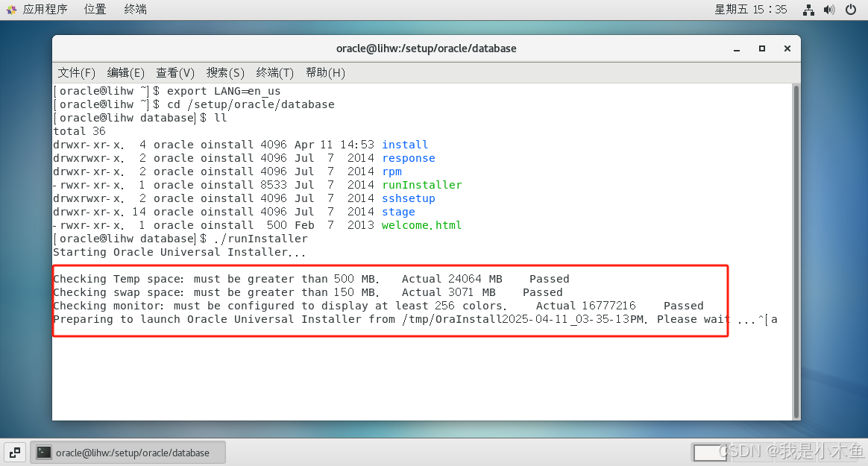Click the power icon in top panel
868x466 pixels.
pyautogui.click(x=851, y=10)
